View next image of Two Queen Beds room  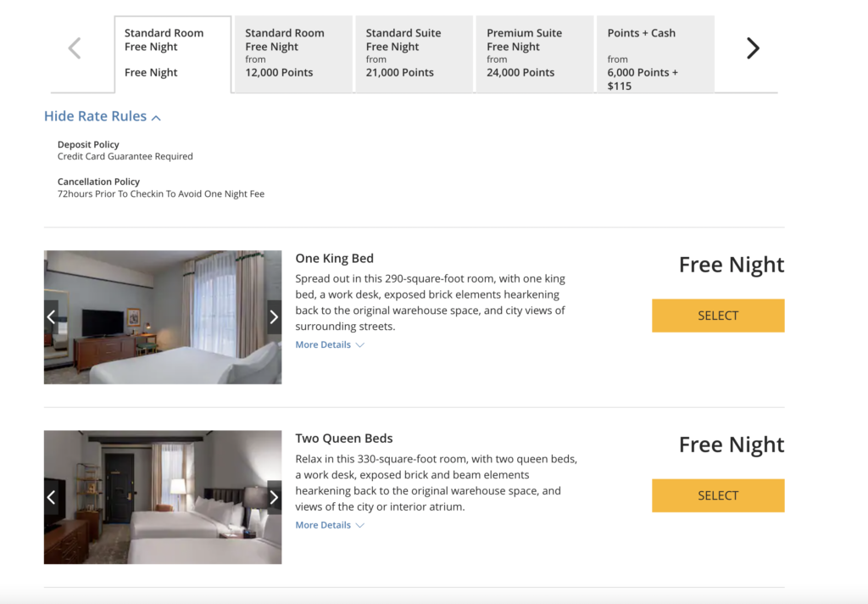tap(273, 497)
